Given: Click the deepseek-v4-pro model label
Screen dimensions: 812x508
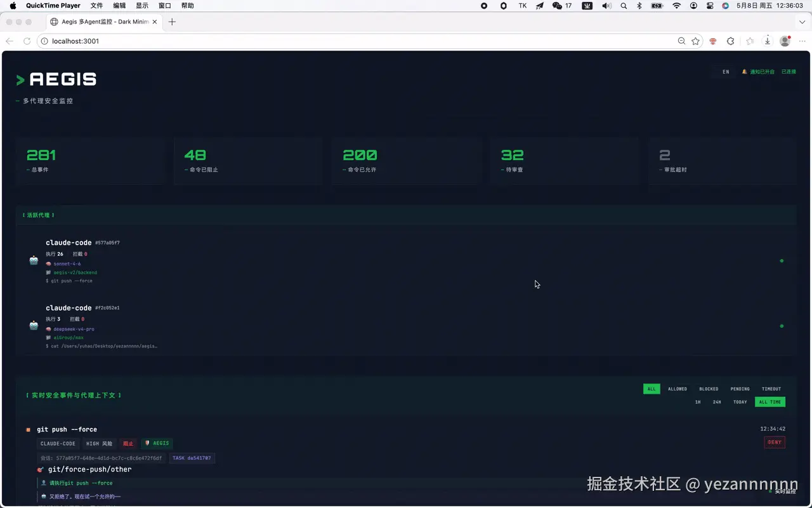Looking at the screenshot, I should [74, 329].
